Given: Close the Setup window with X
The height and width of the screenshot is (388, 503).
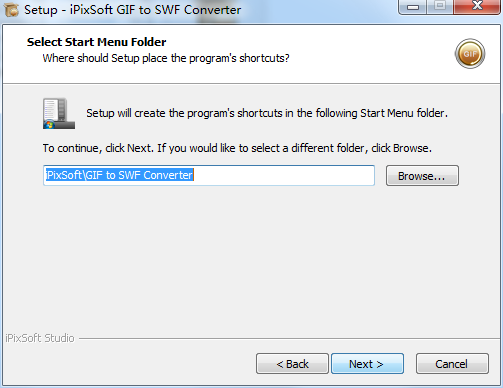Looking at the screenshot, I should pyautogui.click(x=477, y=6).
